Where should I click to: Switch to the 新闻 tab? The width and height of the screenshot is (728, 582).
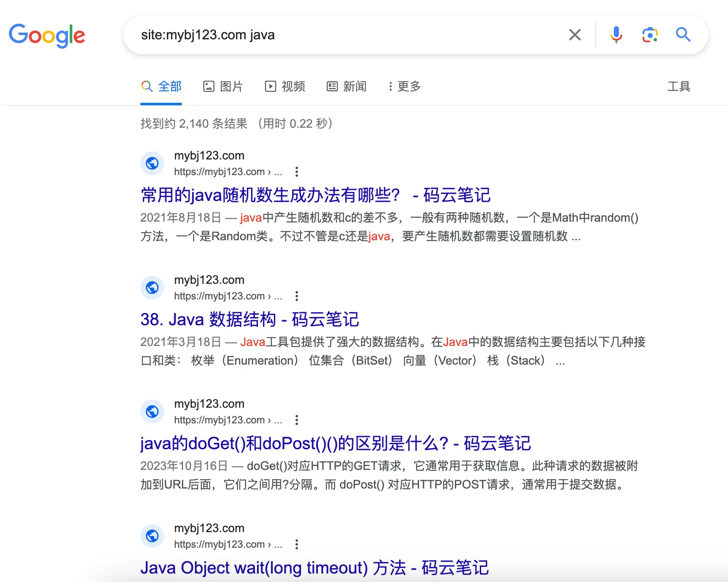(x=346, y=86)
